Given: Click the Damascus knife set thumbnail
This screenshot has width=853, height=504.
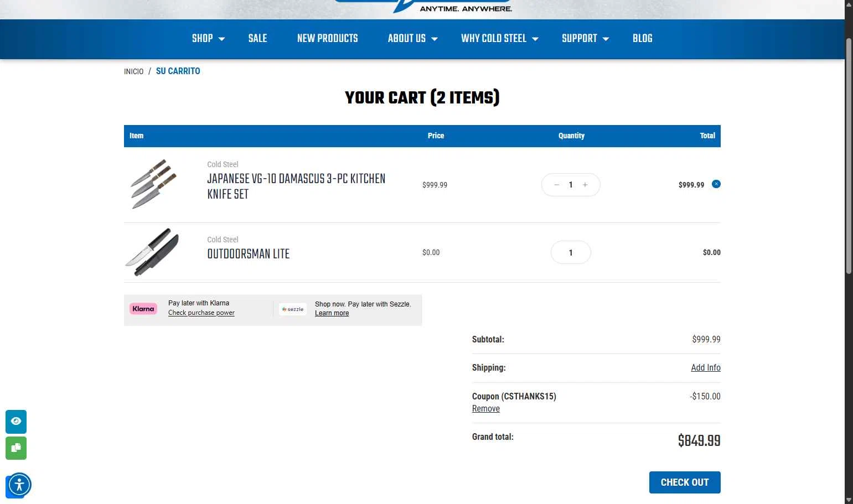Looking at the screenshot, I should click(x=154, y=184).
